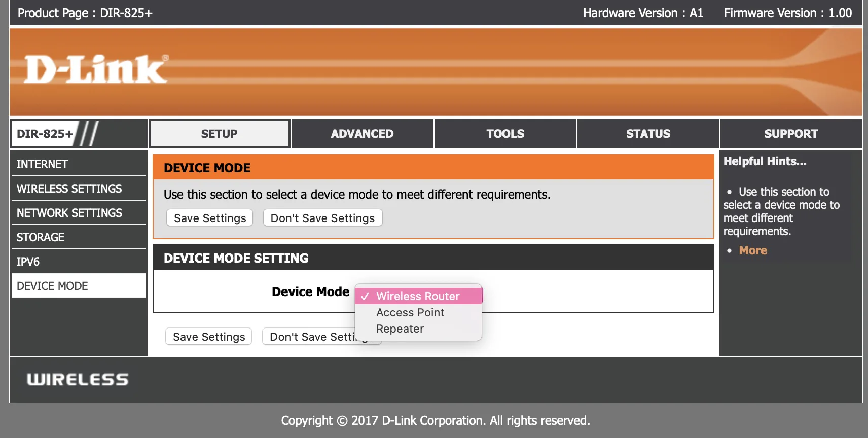The image size is (868, 438).
Task: Click the Product Page : DIR-825+ text
Action: pyautogui.click(x=85, y=13)
